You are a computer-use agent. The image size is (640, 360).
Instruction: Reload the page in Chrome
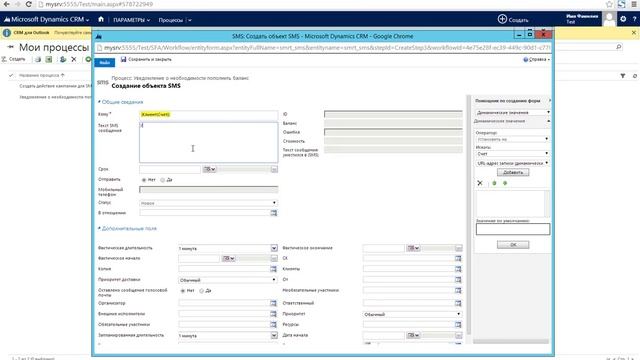tap(29, 4)
